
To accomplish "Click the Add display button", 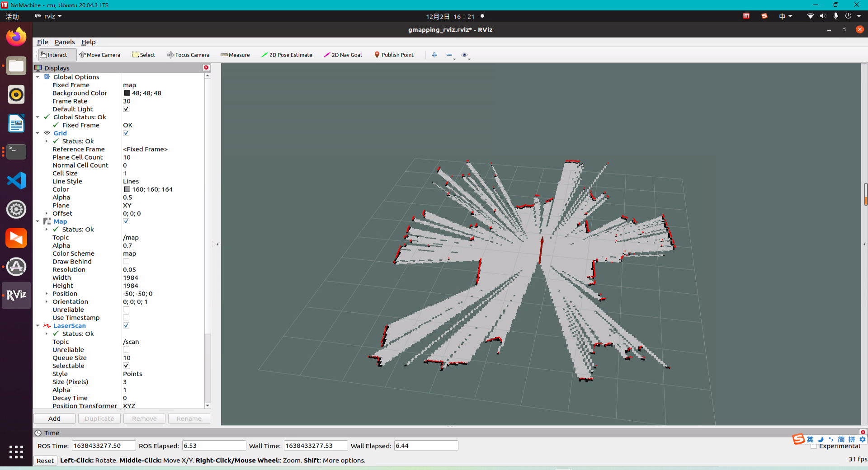I will [x=54, y=418].
